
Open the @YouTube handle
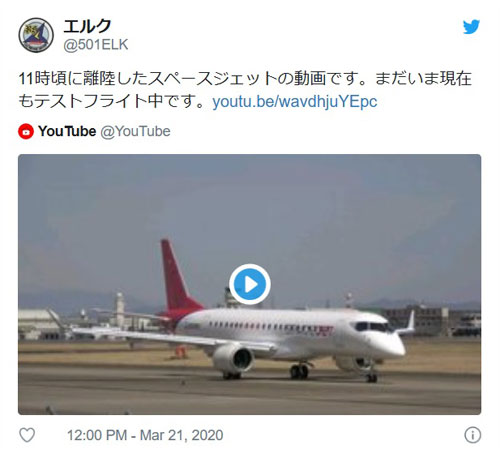[135, 131]
